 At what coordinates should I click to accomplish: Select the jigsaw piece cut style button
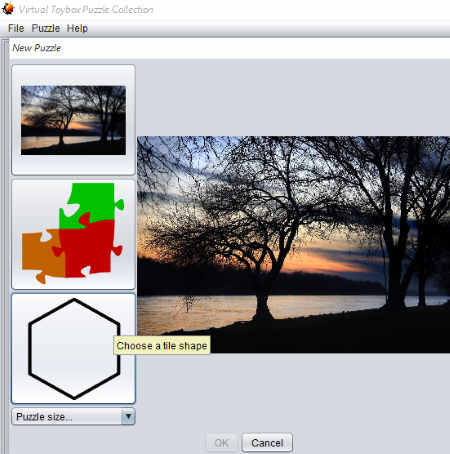(x=73, y=234)
